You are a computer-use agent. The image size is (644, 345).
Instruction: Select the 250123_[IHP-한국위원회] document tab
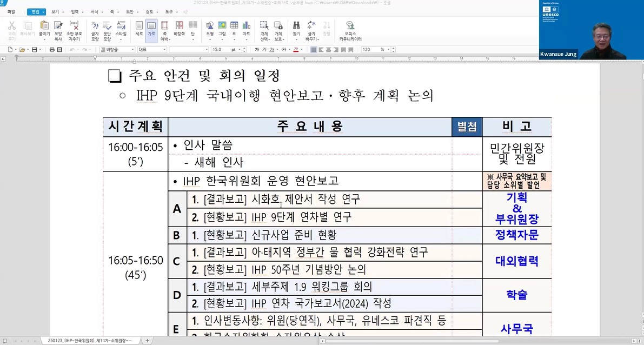tap(91, 341)
